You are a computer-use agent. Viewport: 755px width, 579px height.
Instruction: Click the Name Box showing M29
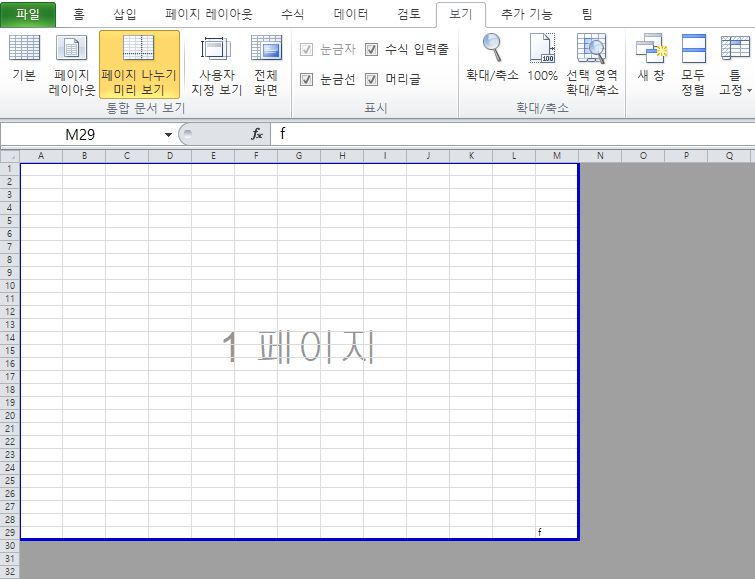80,134
